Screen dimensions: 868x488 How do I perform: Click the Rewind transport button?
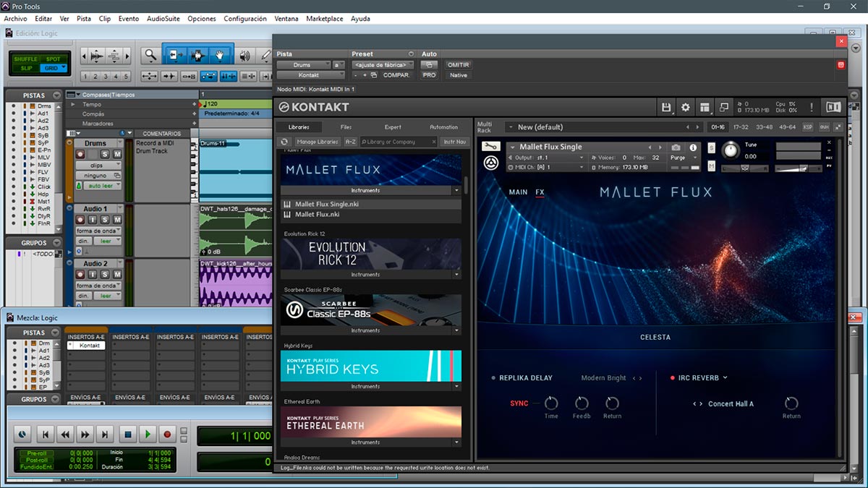tap(65, 435)
